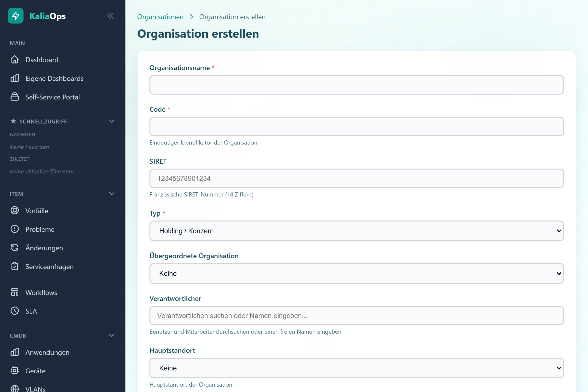Collapse the sidebar with the double-chevron button
Image resolution: width=588 pixels, height=392 pixels.
pyautogui.click(x=111, y=15)
